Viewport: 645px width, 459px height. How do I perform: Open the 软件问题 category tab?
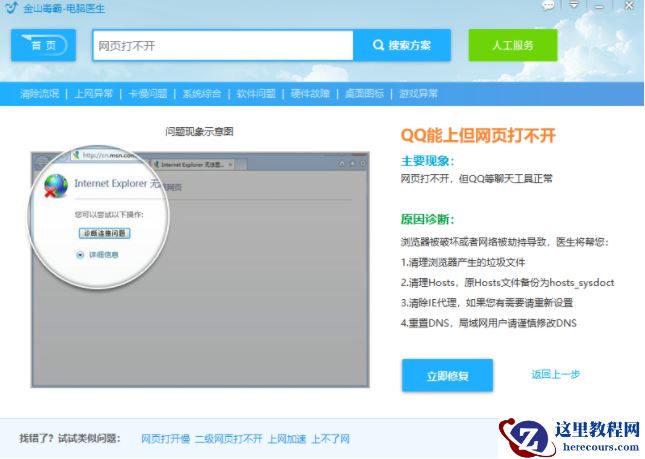pyautogui.click(x=256, y=94)
